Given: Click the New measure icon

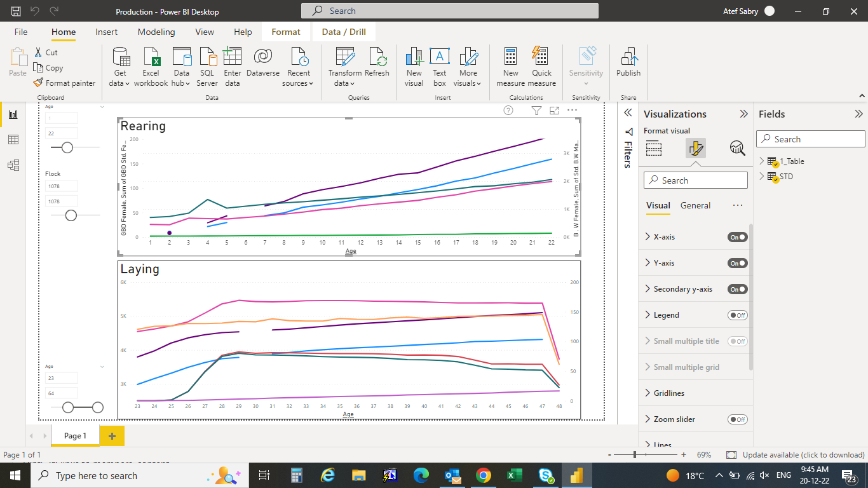Looking at the screenshot, I should pyautogui.click(x=511, y=66).
